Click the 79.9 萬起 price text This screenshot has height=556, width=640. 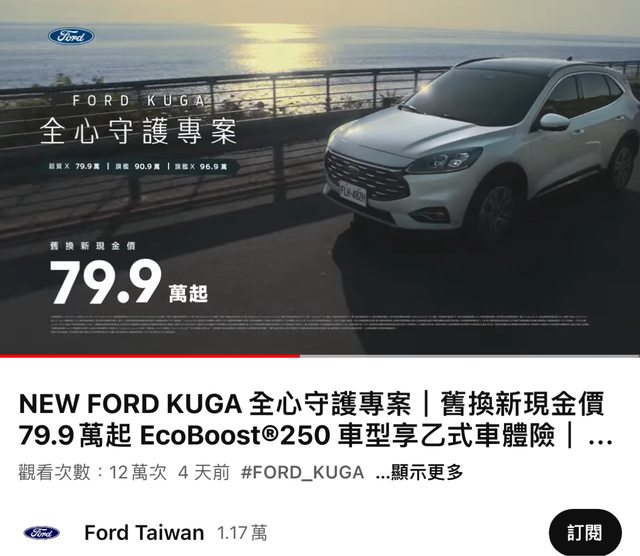pos(129,282)
